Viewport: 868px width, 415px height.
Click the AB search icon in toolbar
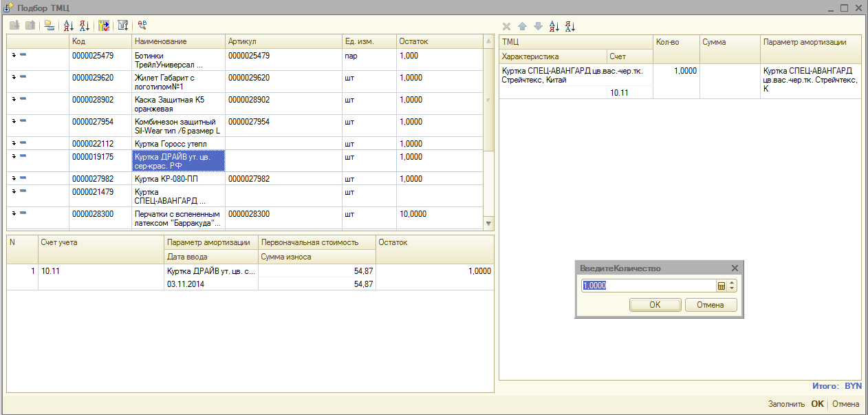click(x=142, y=25)
